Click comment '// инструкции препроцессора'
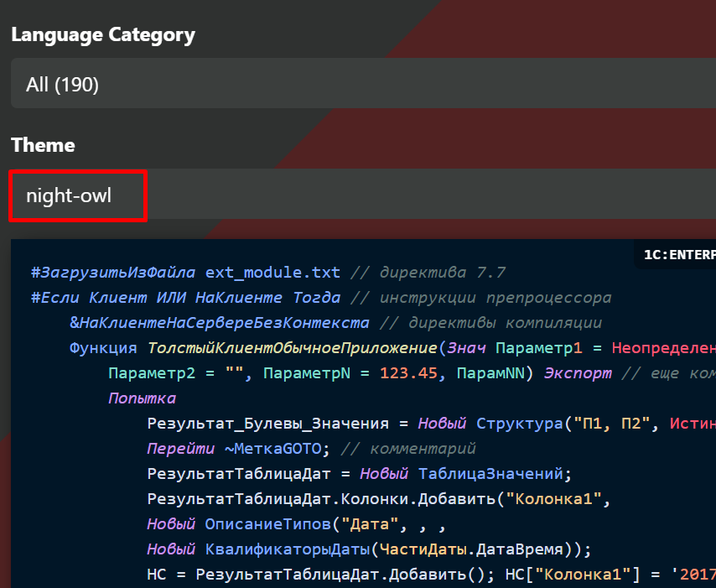 pos(481,298)
